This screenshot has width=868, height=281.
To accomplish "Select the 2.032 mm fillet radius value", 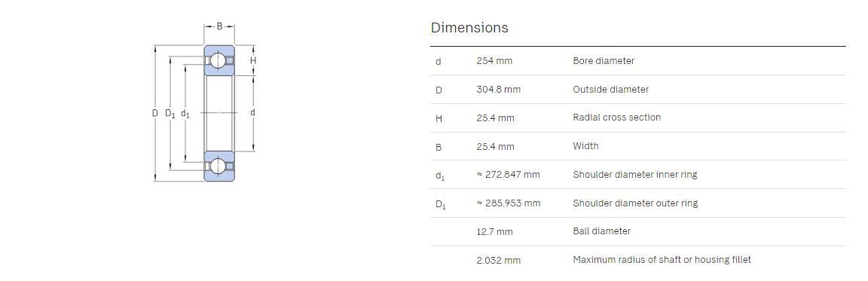I will click(x=498, y=261).
